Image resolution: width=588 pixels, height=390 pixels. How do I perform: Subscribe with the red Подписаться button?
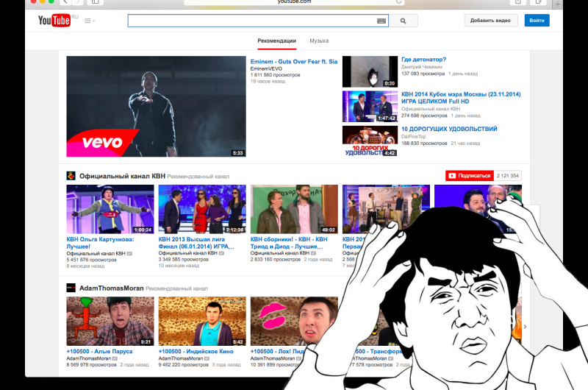click(x=470, y=176)
